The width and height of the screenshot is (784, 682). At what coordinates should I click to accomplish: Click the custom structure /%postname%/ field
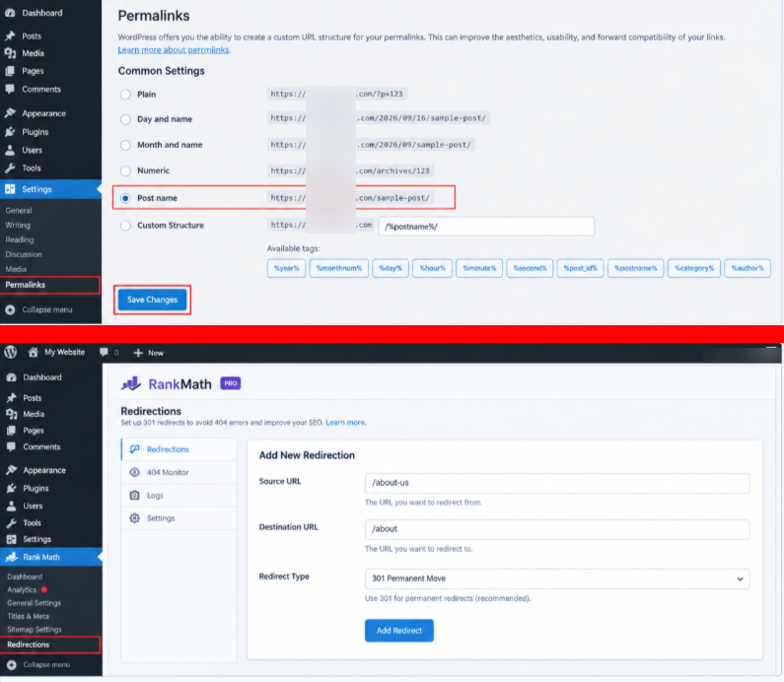pyautogui.click(x=486, y=227)
